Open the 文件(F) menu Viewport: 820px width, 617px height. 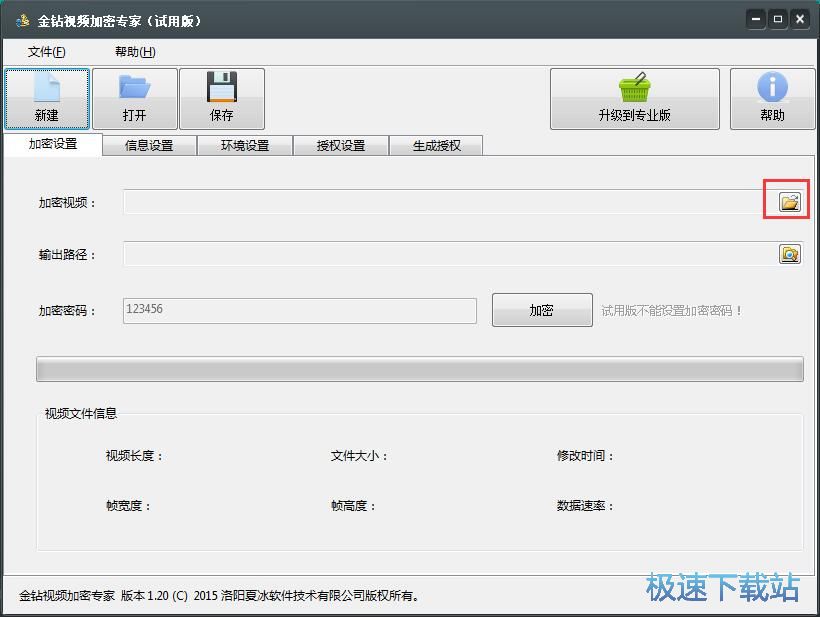point(47,52)
